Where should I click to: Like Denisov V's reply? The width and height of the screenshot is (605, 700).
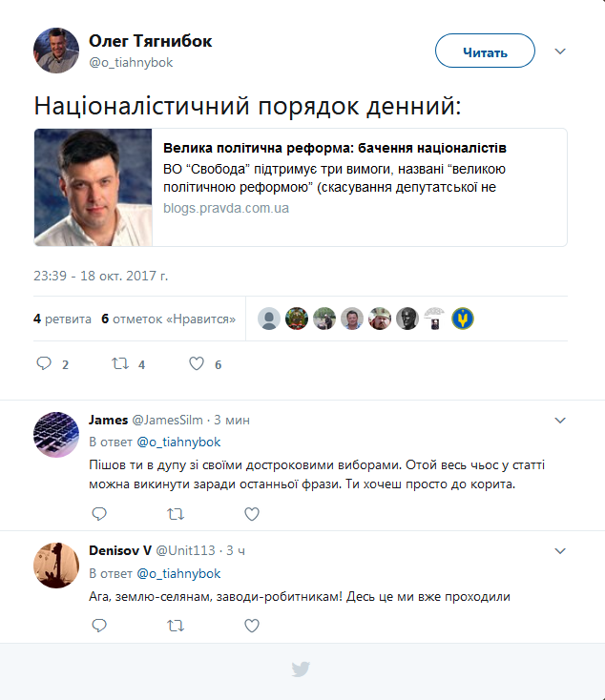252,626
